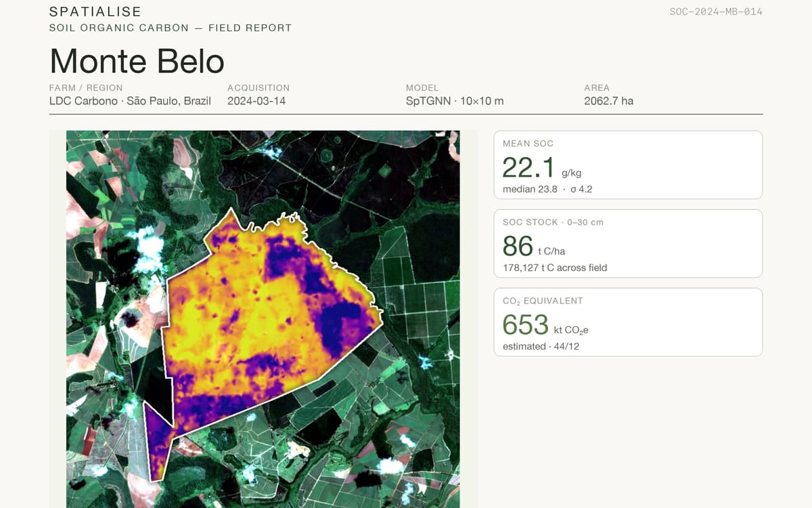The height and width of the screenshot is (508, 812).
Task: Select the Monte Belo field title
Action: [x=137, y=61]
